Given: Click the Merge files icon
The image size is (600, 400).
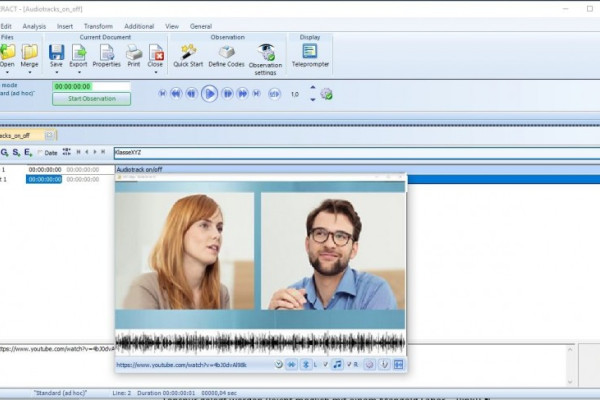Looking at the screenshot, I should [x=29, y=52].
